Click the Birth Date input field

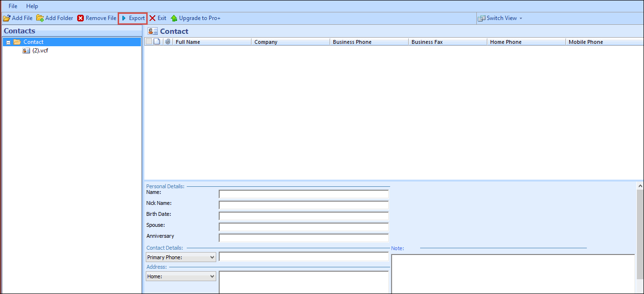point(304,216)
